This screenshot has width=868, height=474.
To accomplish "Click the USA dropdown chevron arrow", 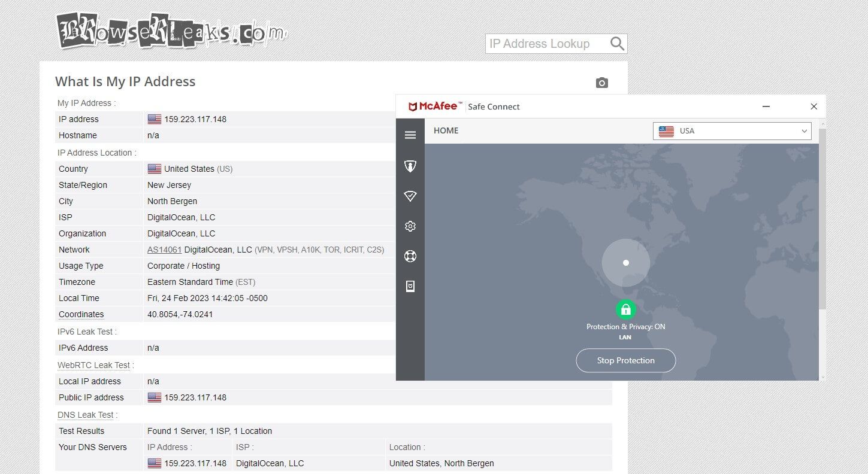I will pos(805,131).
